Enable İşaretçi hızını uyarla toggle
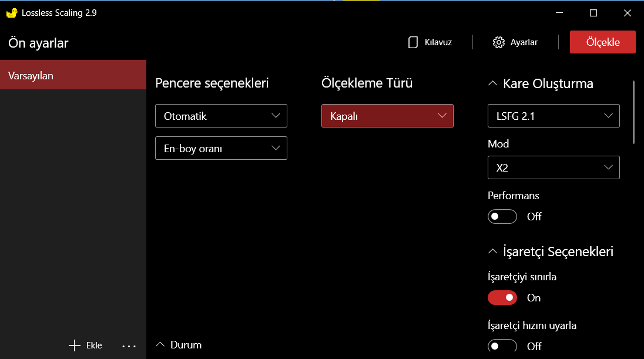Image resolution: width=644 pixels, height=359 pixels. [x=502, y=346]
